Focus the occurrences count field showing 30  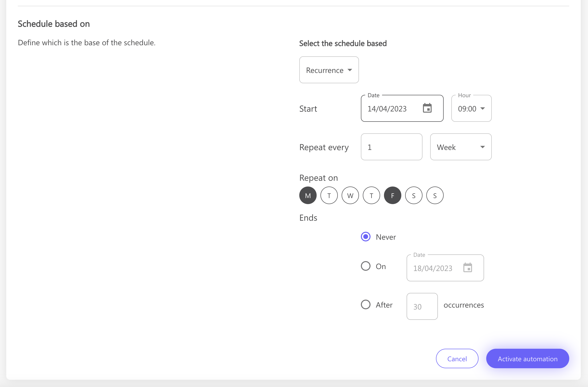click(x=422, y=306)
